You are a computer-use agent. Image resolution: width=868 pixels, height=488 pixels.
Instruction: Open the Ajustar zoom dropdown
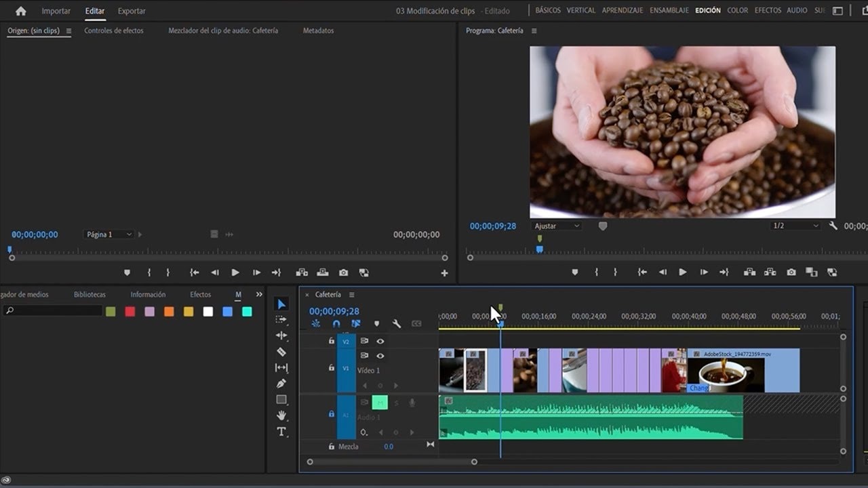[556, 226]
